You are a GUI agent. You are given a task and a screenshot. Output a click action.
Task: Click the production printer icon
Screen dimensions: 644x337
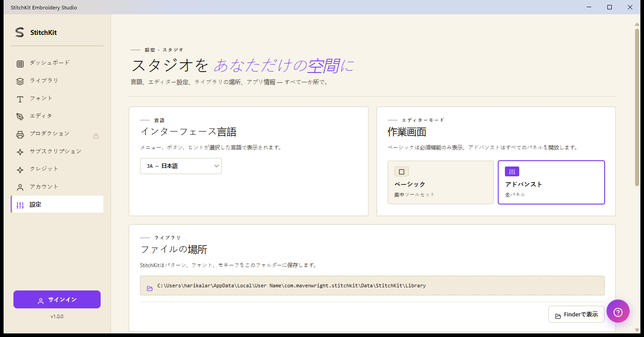[x=20, y=134]
